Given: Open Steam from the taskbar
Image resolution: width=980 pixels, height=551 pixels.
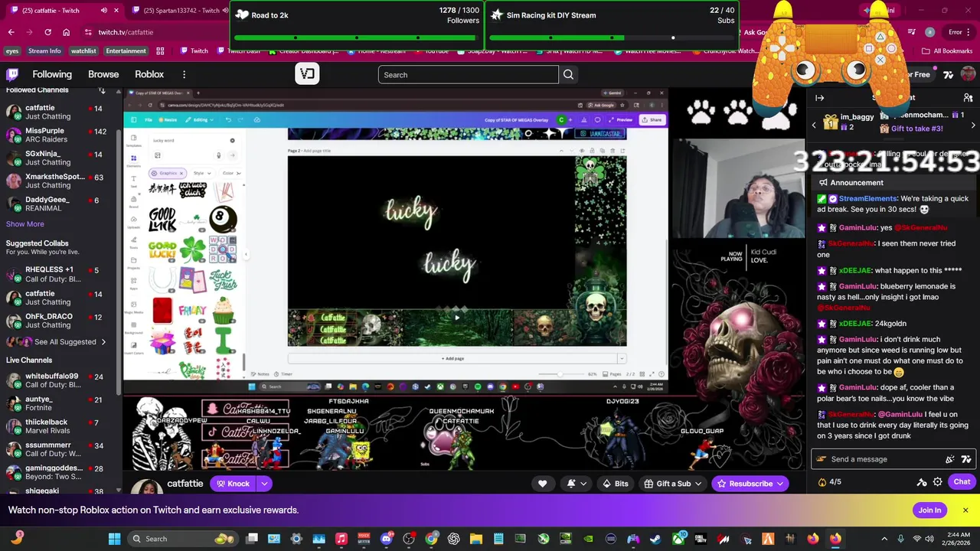Looking at the screenshot, I should click(x=655, y=539).
